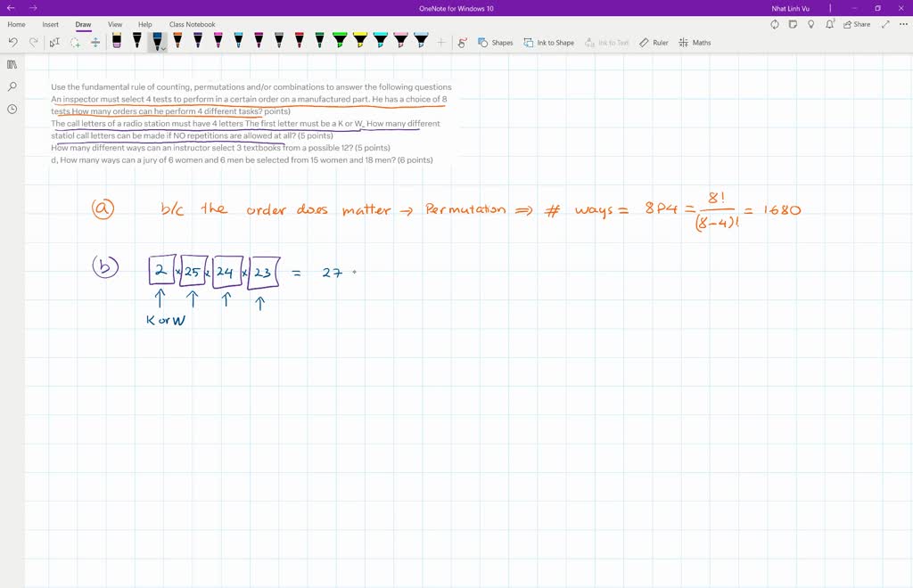Add a new pen with the plus button
Viewport: 913px width, 588px height.
[x=440, y=41]
